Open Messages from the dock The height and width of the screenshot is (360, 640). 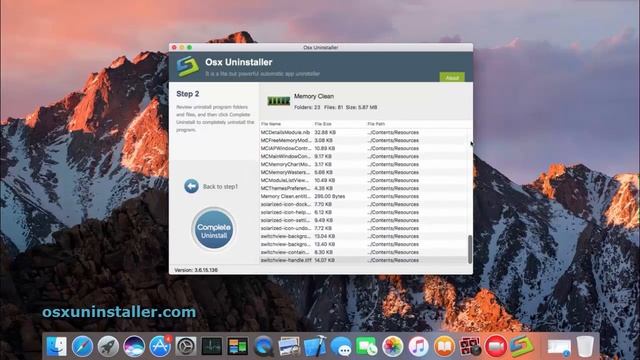(x=341, y=347)
